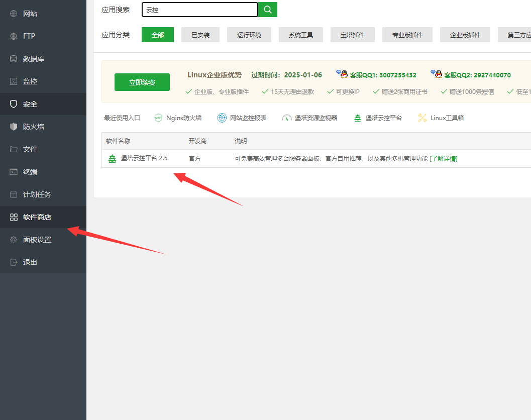Click the 软件商店 grid icon
Image resolution: width=531 pixels, height=420 pixels.
[14, 217]
